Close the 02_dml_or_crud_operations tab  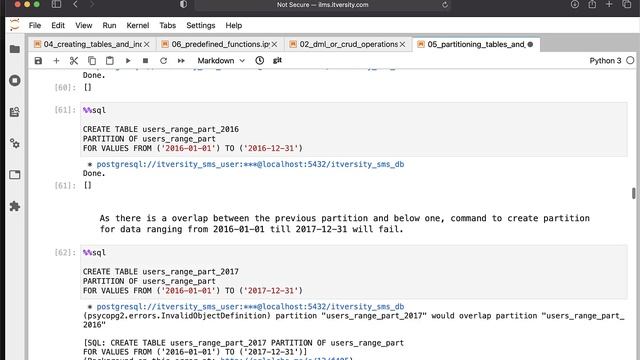[x=402, y=44]
